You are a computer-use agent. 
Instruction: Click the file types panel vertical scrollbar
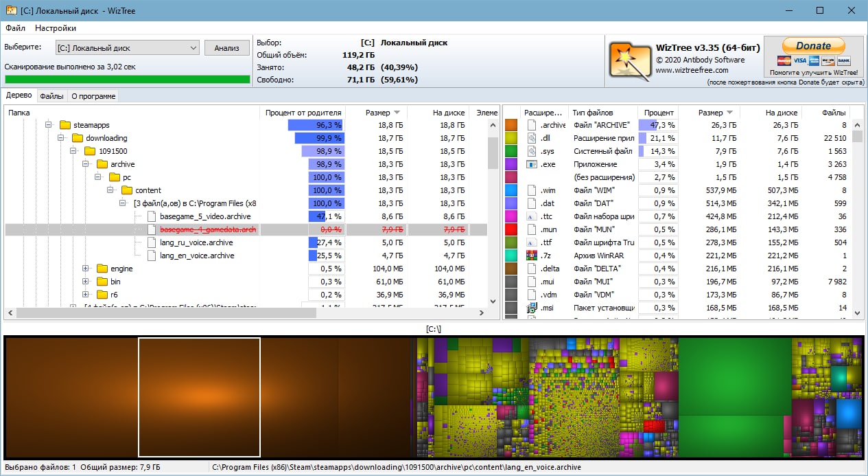tap(858, 136)
